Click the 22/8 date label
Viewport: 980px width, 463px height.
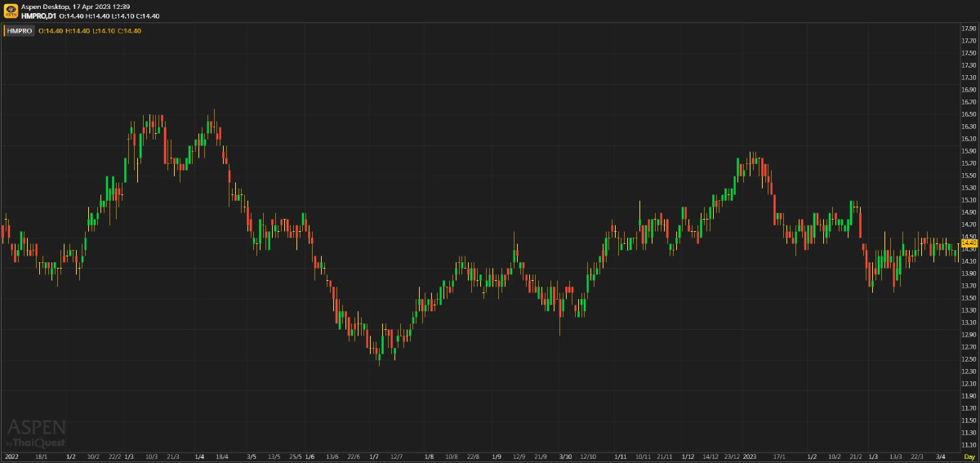(474, 456)
